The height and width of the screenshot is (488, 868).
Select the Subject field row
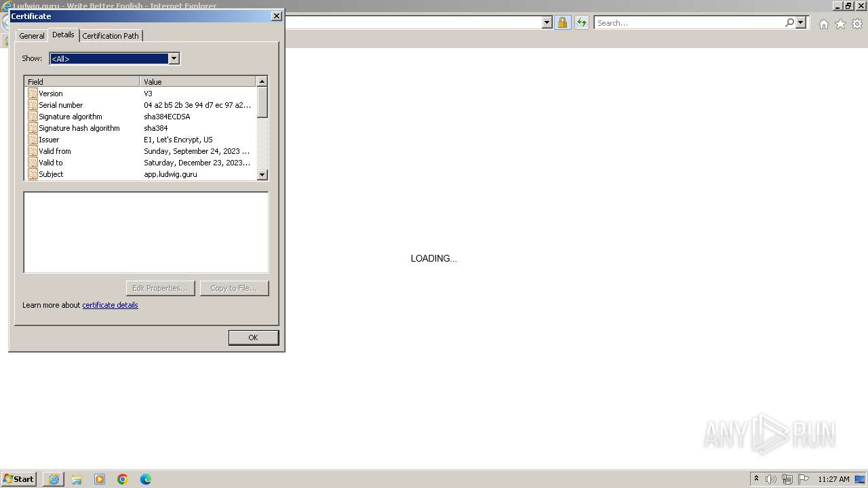pos(140,174)
